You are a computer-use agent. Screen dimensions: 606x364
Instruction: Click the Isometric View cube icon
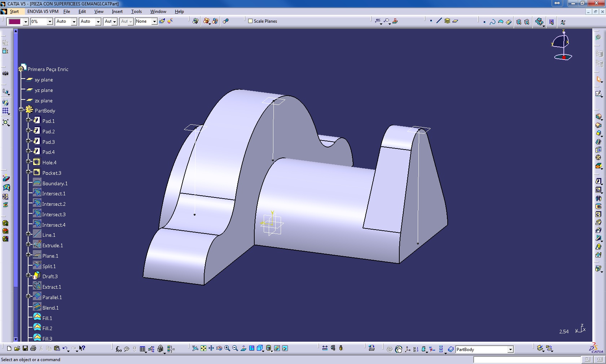pyautogui.click(x=259, y=348)
